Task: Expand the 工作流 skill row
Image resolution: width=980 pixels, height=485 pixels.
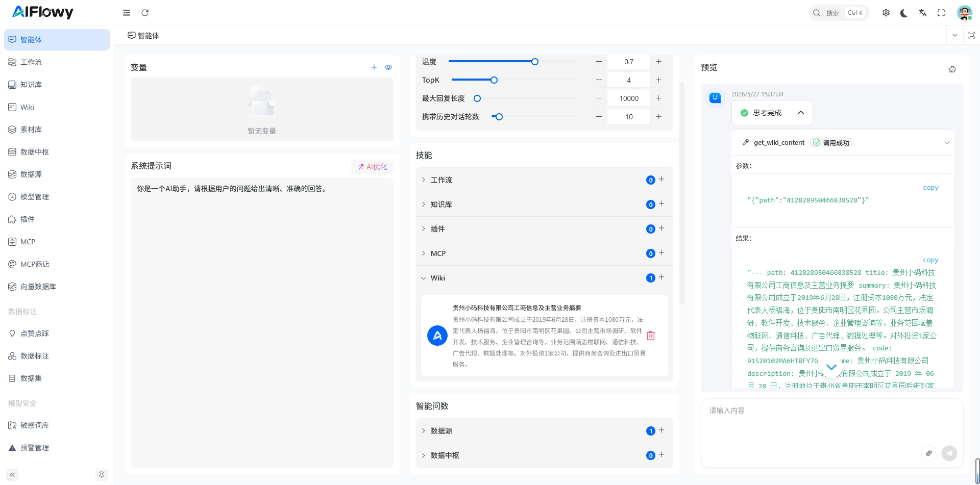Action: 544,180
